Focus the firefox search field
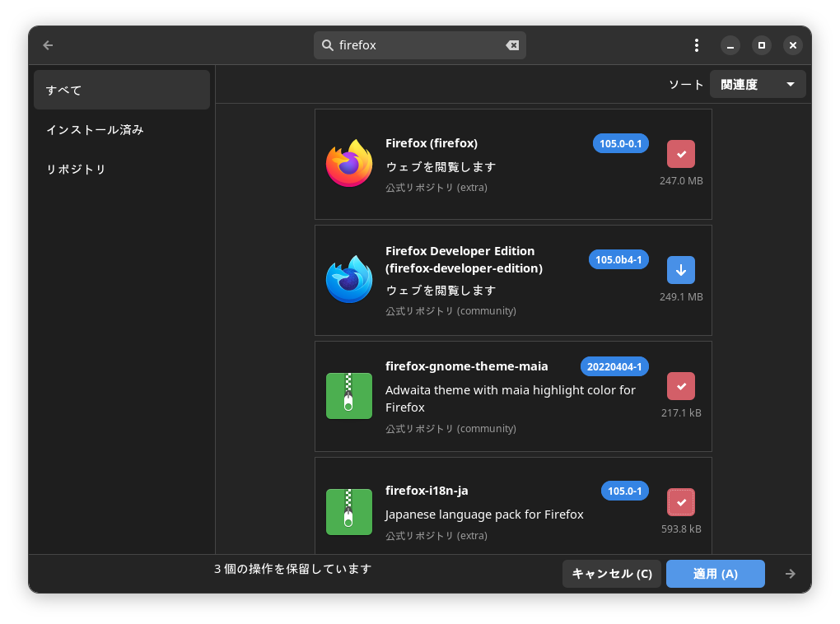840x624 pixels. pos(419,45)
